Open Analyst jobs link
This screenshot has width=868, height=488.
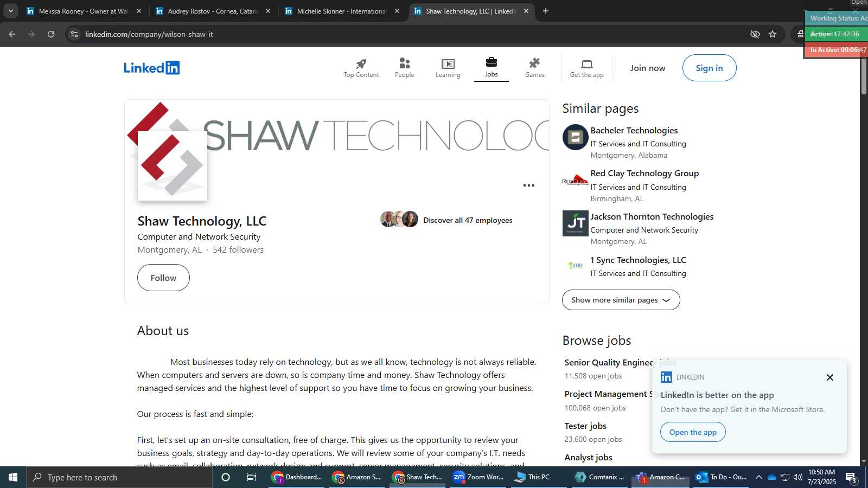point(588,458)
